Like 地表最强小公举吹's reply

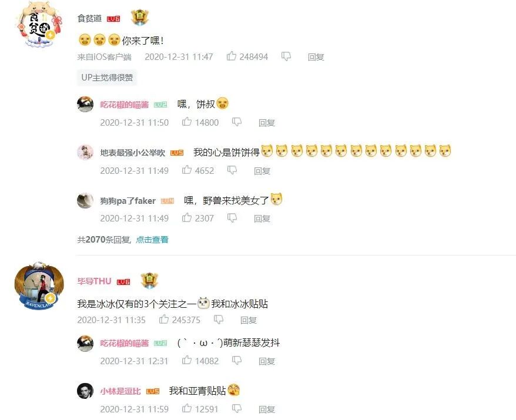186,170
